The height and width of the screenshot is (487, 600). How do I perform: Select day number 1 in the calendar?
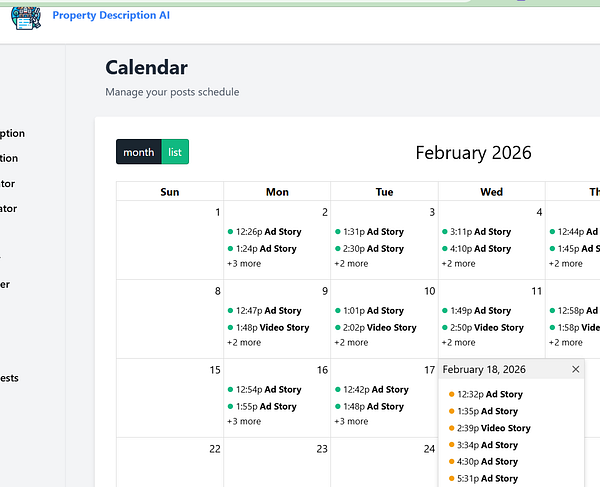click(217, 212)
